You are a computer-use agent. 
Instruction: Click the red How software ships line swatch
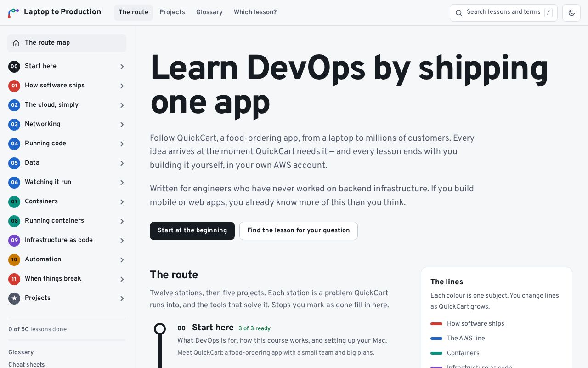coord(436,324)
